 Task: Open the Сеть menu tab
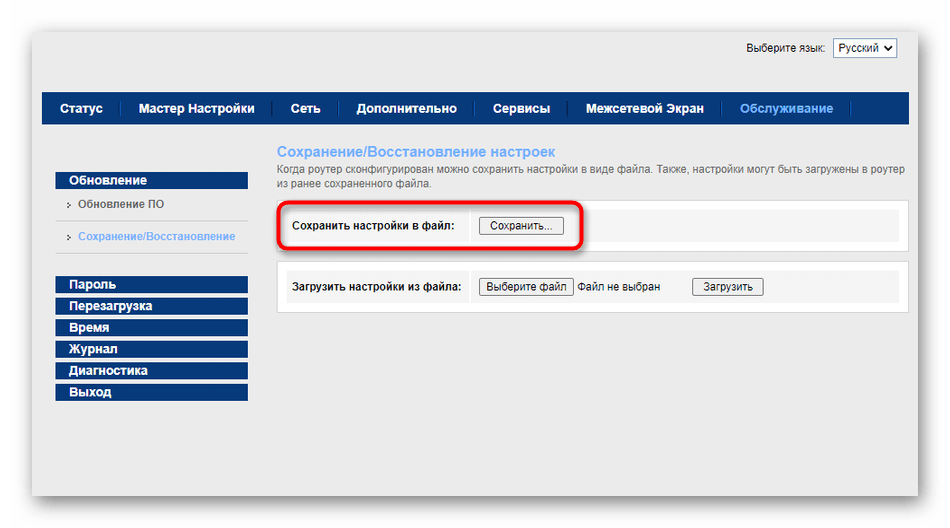[x=305, y=109]
